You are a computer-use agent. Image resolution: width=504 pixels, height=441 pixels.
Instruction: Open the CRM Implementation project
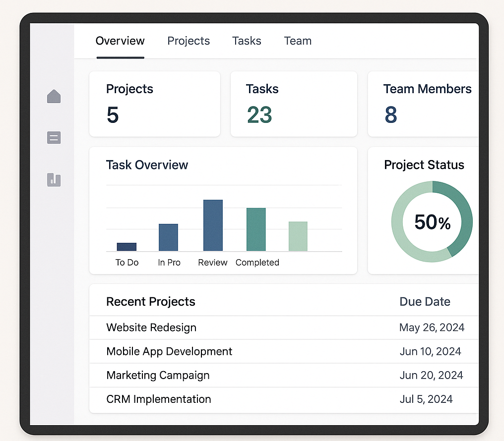[x=158, y=399]
